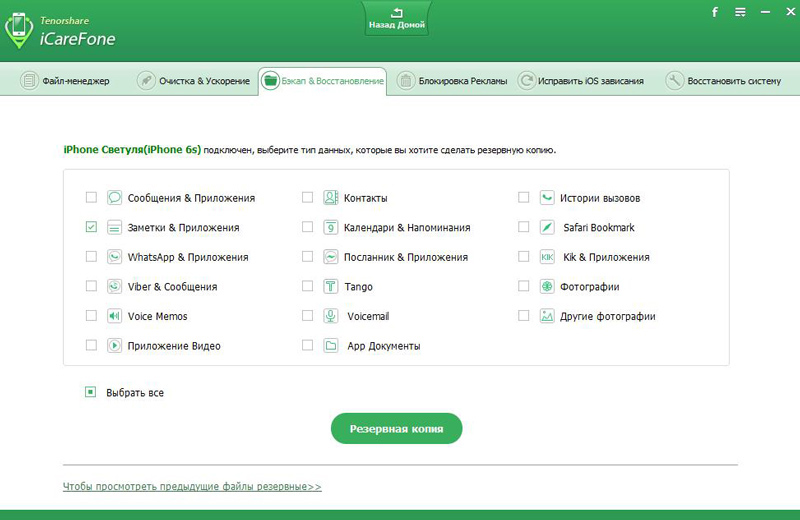Uncheck the Заметки & Приложения checkbox
Viewport: 800px width, 520px height.
pyautogui.click(x=91, y=227)
